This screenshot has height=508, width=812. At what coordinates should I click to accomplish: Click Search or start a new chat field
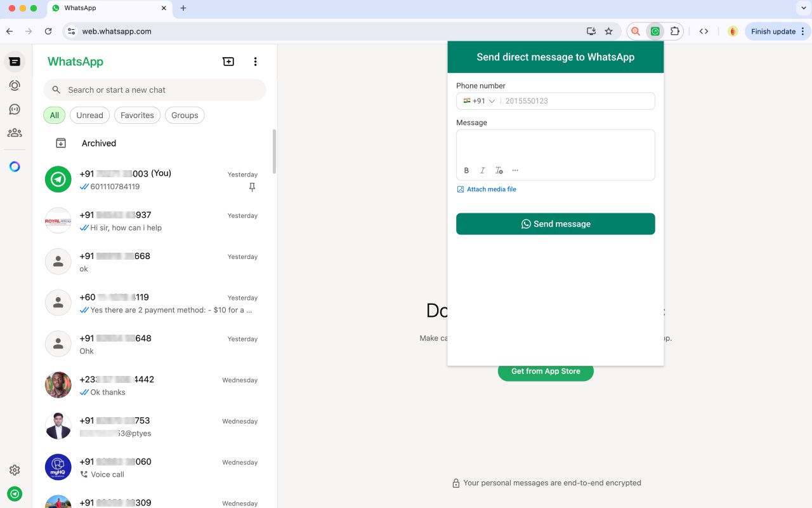pyautogui.click(x=155, y=90)
